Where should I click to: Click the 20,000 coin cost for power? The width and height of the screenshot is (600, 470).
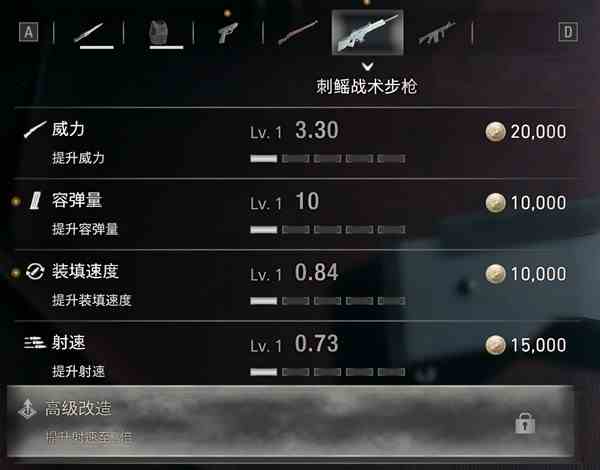[526, 132]
